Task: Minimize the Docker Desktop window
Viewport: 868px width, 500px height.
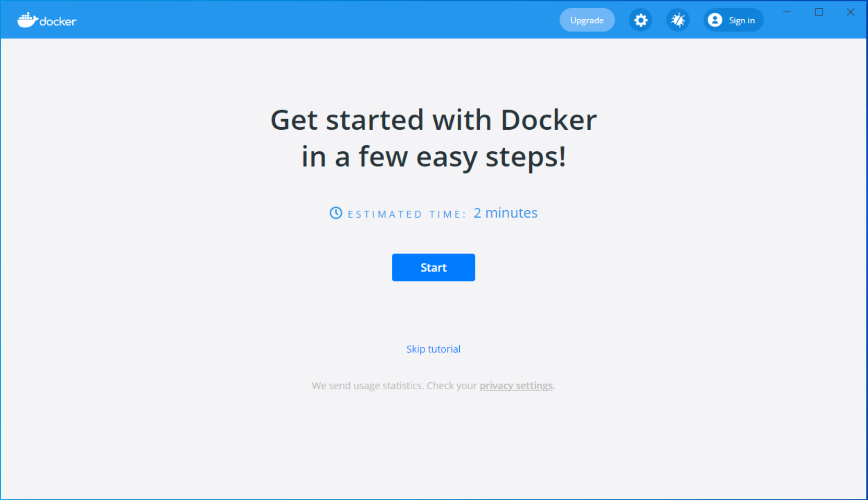Action: pyautogui.click(x=787, y=12)
